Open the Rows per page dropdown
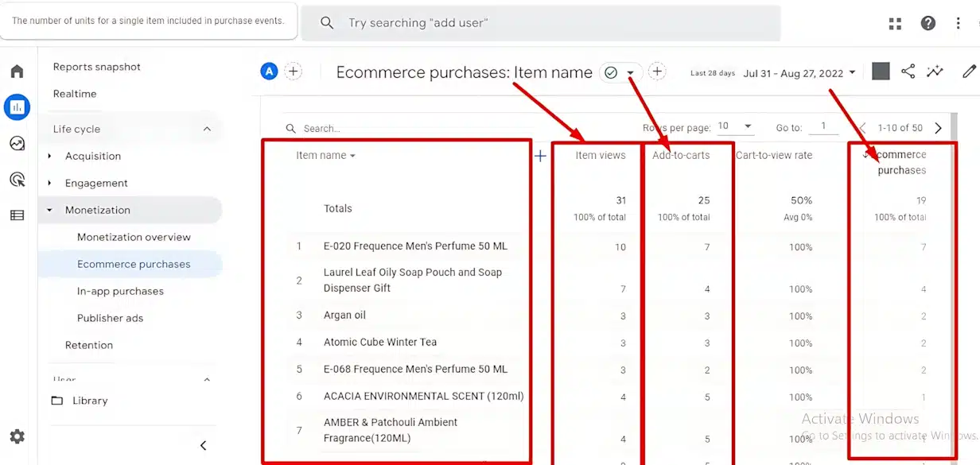Screen dimensions: 980x465 (x=736, y=126)
